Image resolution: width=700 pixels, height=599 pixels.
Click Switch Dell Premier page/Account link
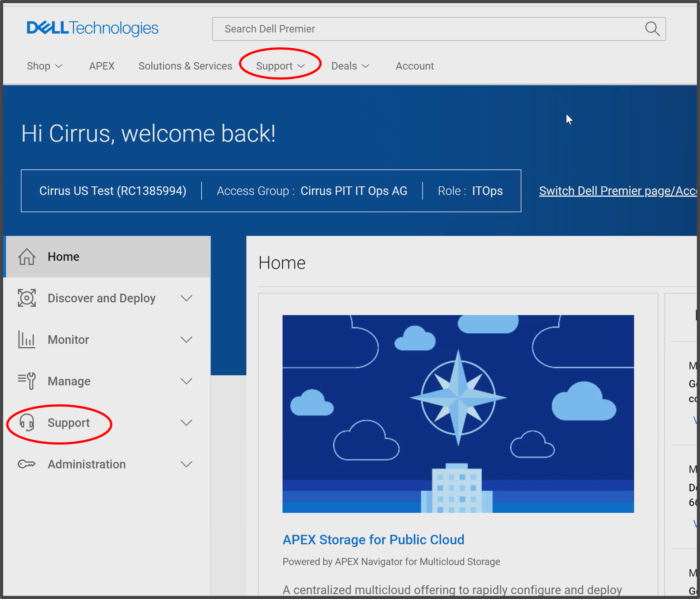click(618, 191)
